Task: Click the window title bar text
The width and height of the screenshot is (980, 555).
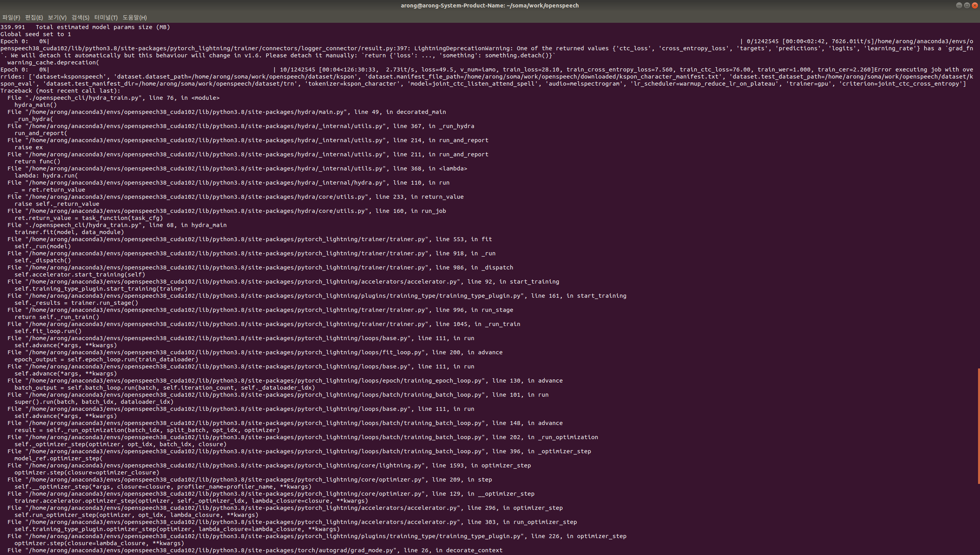Action: (x=489, y=5)
